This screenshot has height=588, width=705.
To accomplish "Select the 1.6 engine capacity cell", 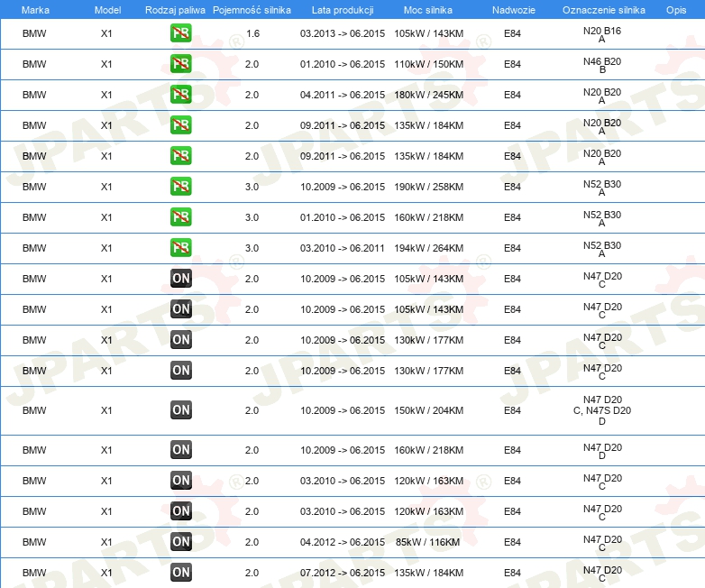I will tap(252, 33).
